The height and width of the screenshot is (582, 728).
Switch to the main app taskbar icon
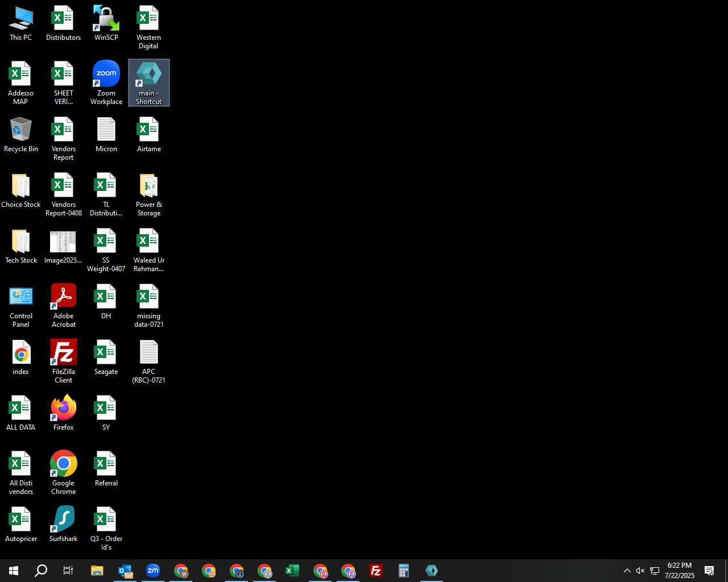point(432,571)
